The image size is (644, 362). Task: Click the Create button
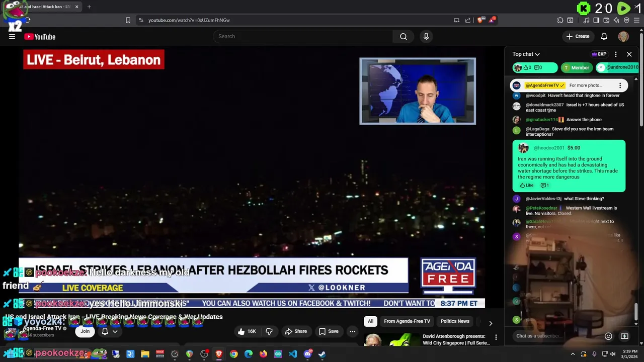point(578,36)
